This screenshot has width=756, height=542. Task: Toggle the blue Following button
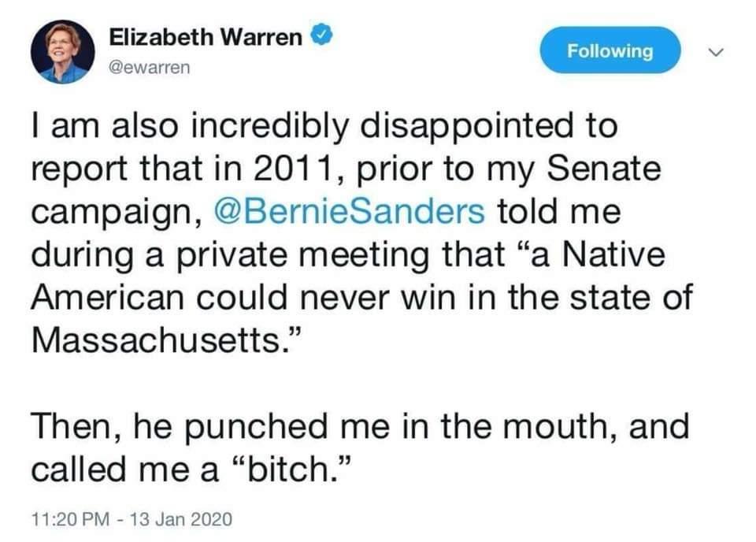click(x=610, y=50)
